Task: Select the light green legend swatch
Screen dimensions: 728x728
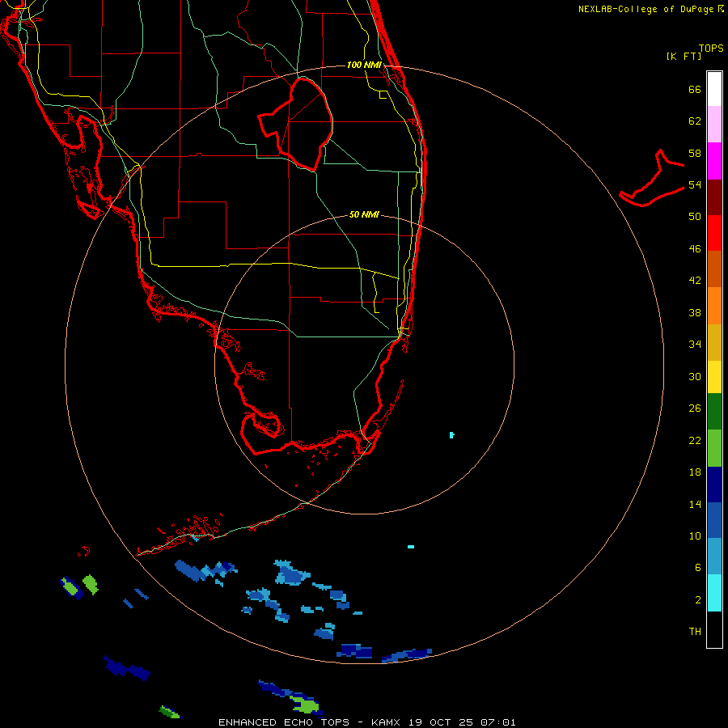Action: (714, 448)
